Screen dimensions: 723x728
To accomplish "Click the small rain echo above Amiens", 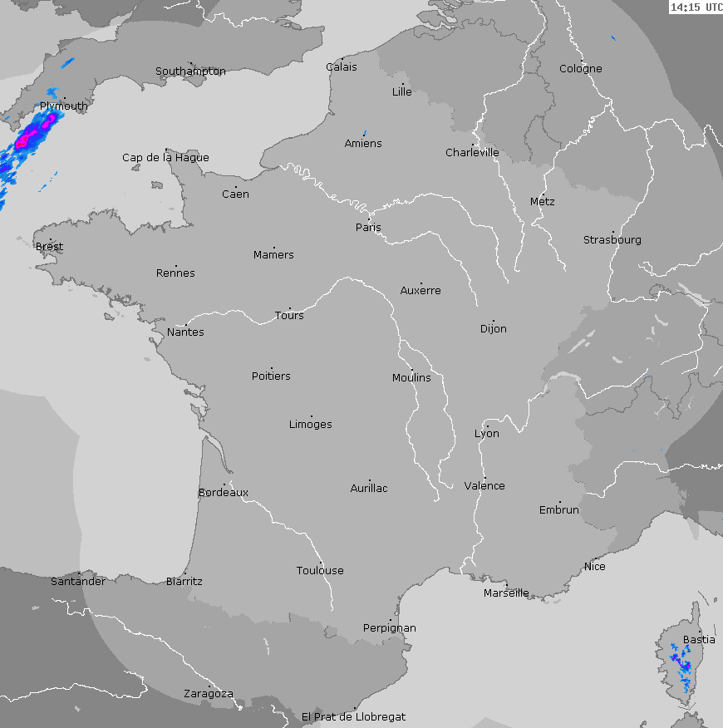I will click(x=364, y=132).
